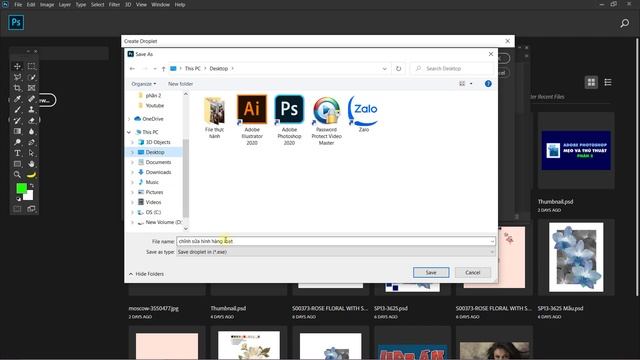Click Save in the Save As dialog
This screenshot has width=640, height=360.
click(x=431, y=272)
